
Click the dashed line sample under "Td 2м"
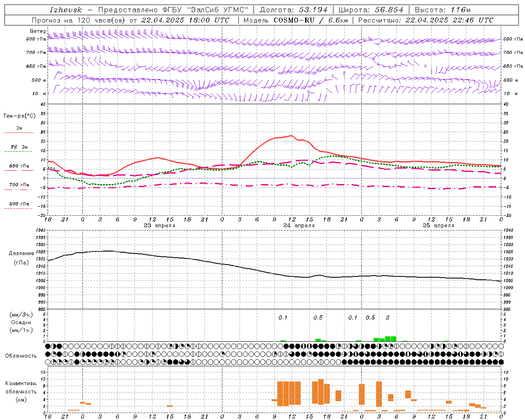pyautogui.click(x=19, y=152)
